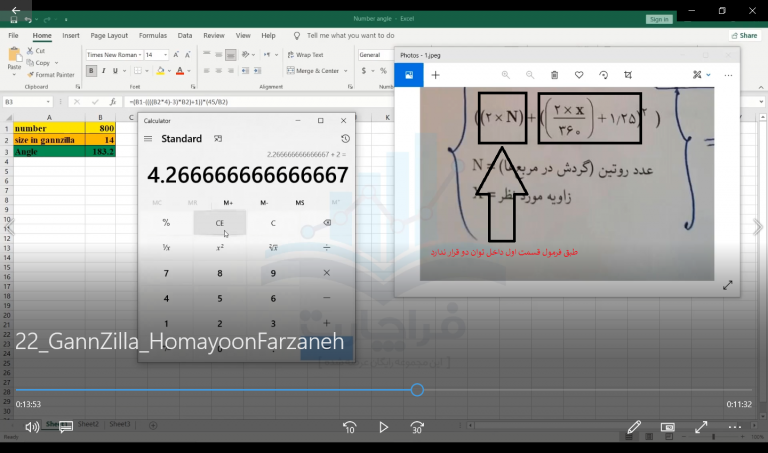Skip forward 30 seconds
The height and width of the screenshot is (453, 768).
(417, 427)
